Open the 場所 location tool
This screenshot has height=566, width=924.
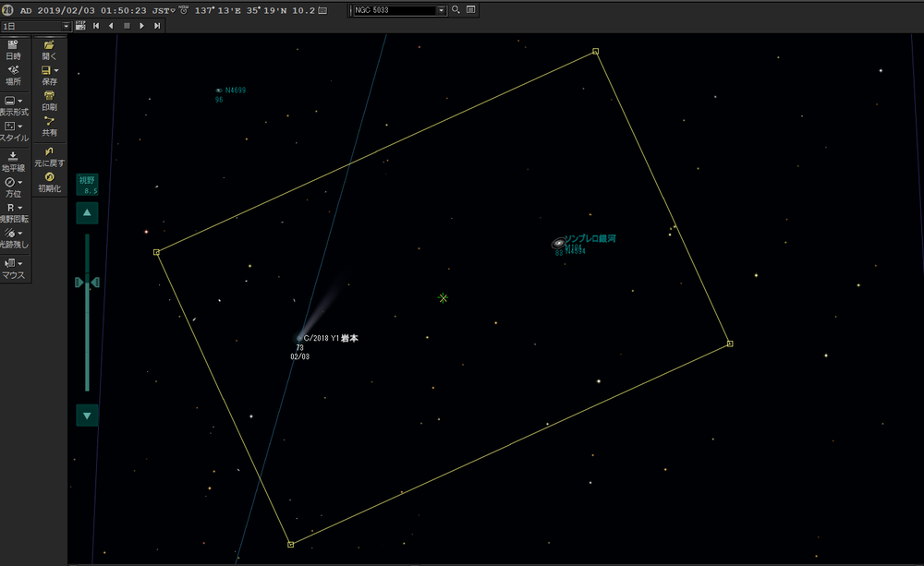pos(13,76)
